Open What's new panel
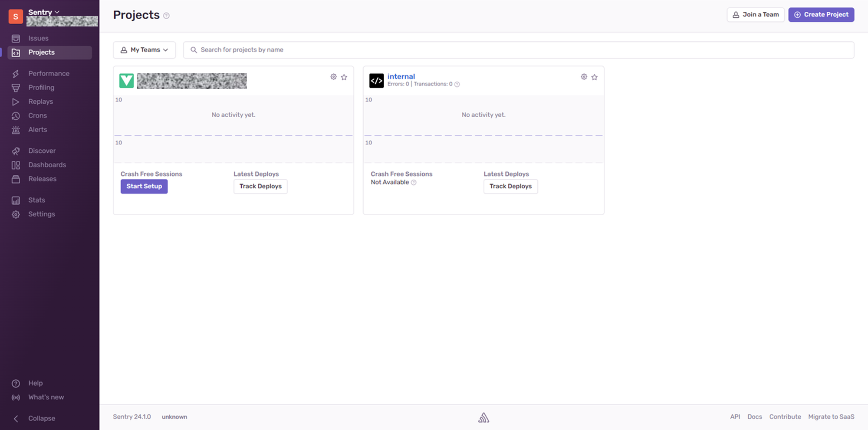 (x=46, y=397)
